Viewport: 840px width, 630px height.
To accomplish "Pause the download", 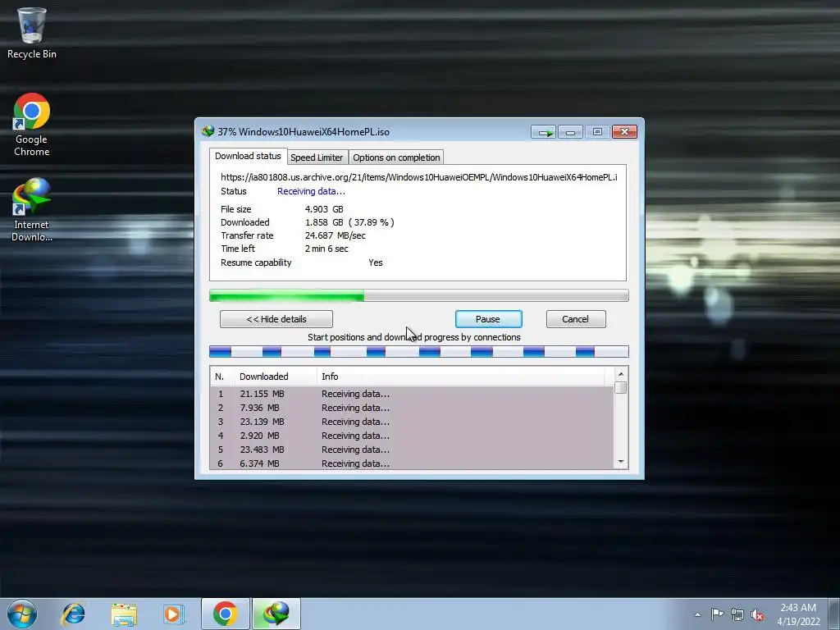I will (x=488, y=319).
